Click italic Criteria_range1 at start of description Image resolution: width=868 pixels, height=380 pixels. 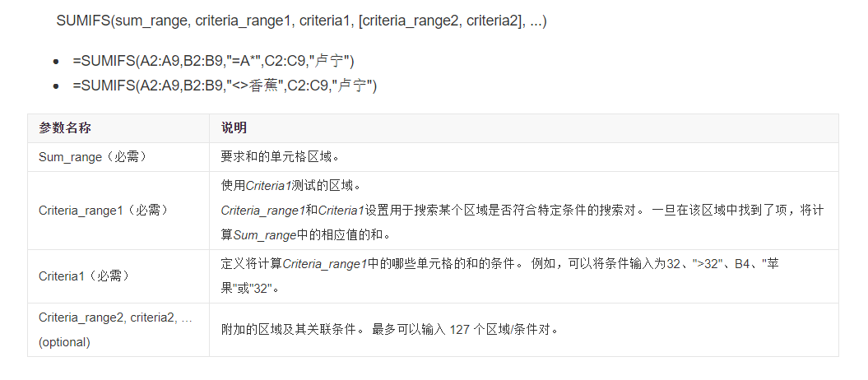point(263,211)
